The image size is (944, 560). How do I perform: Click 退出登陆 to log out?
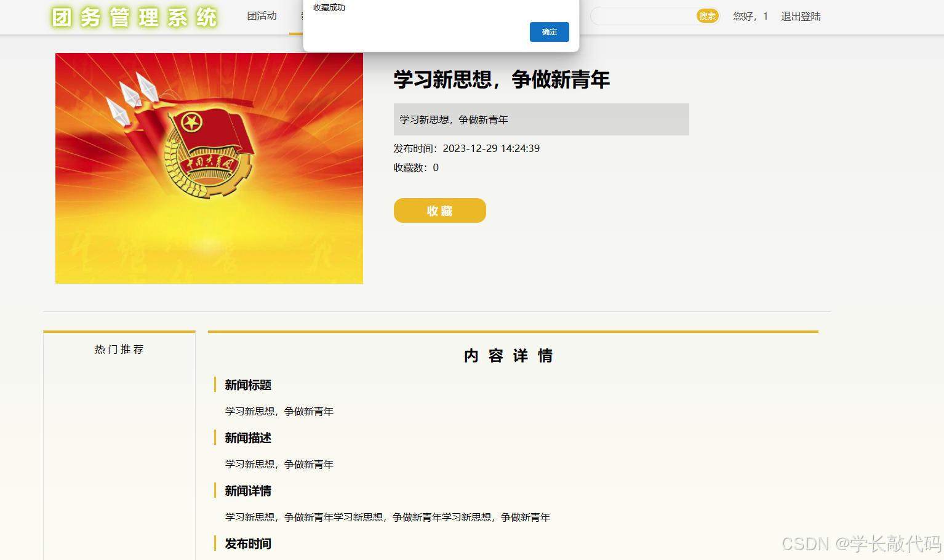tap(801, 16)
